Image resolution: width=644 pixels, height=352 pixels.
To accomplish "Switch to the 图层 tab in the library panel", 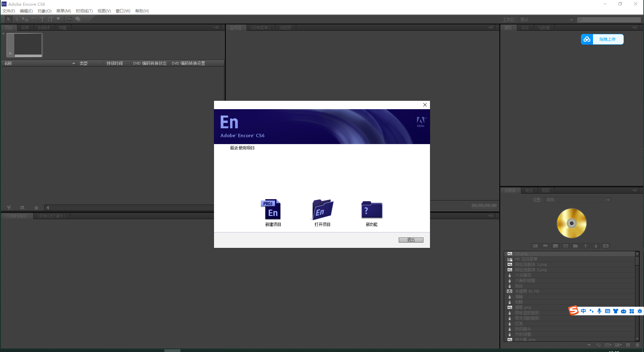I will 546,190.
